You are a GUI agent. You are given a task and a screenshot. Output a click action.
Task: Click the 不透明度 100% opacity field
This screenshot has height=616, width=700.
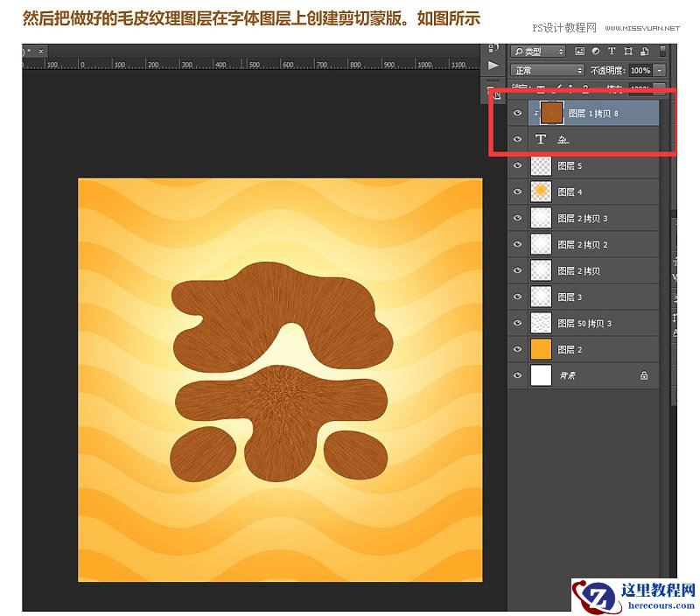point(640,70)
